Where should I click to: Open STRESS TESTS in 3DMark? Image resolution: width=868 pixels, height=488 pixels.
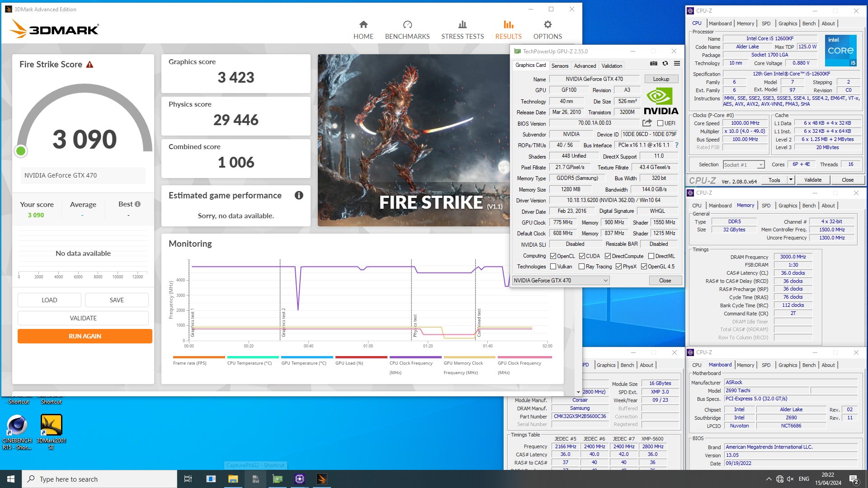pos(462,30)
